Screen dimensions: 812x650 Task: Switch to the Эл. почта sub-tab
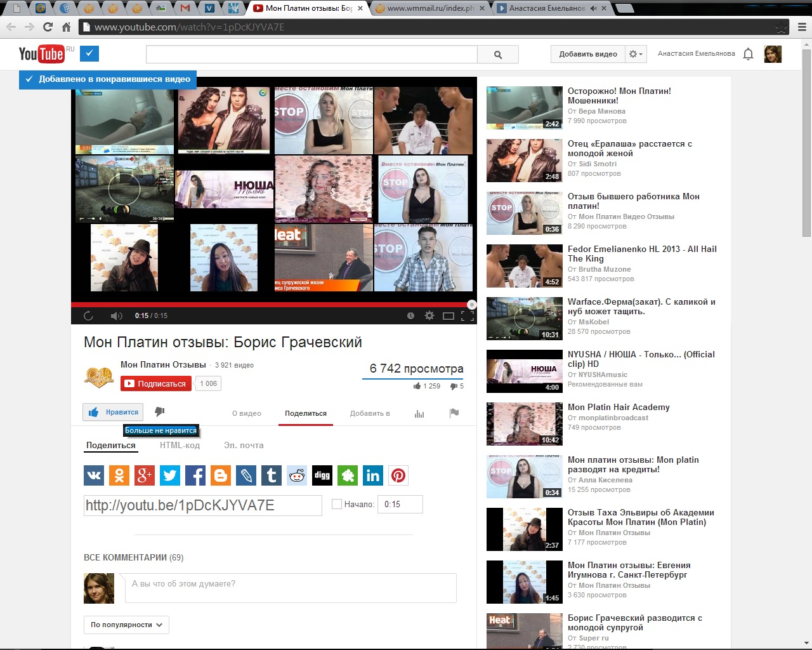pyautogui.click(x=244, y=445)
